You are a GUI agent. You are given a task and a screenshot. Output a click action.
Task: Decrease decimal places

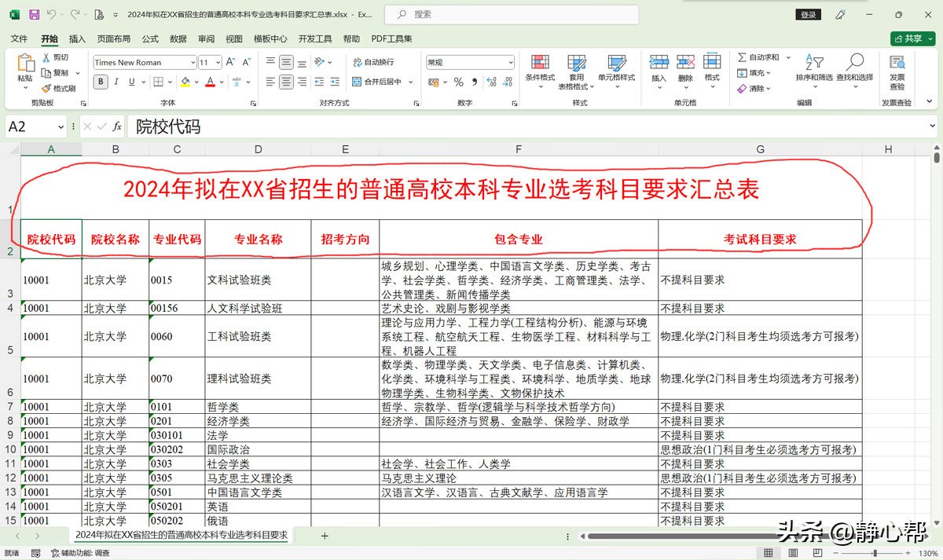click(508, 82)
